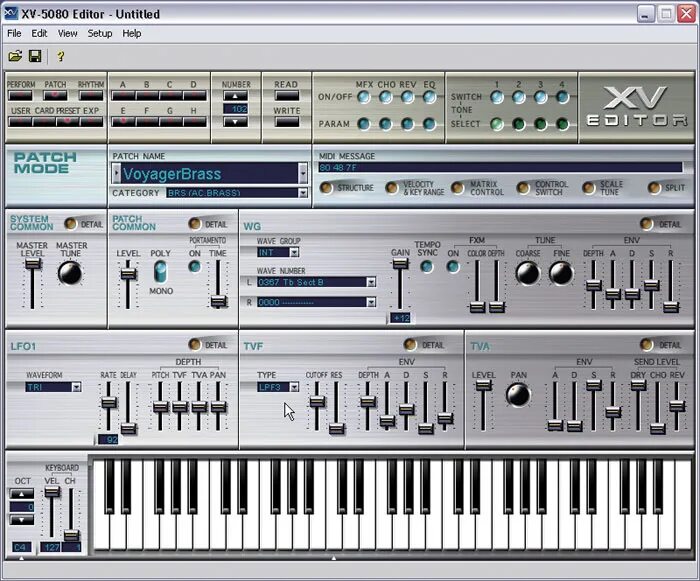Screen dimensions: 700x581
Task: Click the Master Level slider handle
Action: [x=33, y=263]
